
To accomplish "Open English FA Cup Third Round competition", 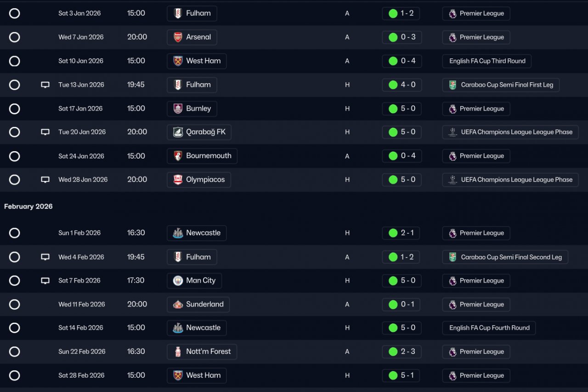I will click(x=487, y=61).
